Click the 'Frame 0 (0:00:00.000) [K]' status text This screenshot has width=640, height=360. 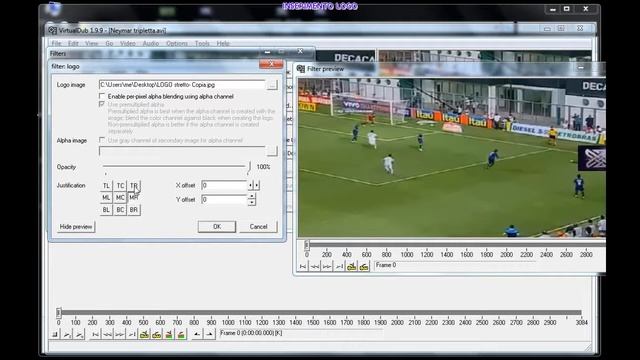pyautogui.click(x=251, y=333)
